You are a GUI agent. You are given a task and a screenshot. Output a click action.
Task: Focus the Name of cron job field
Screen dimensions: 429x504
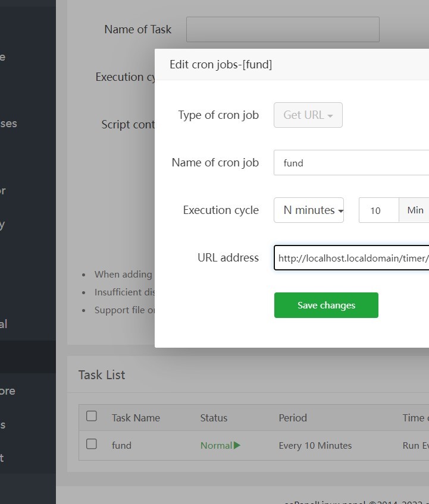click(351, 162)
